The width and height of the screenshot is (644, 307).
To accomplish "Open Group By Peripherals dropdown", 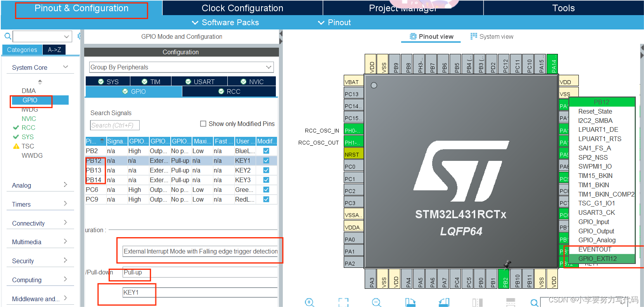I will (182, 67).
